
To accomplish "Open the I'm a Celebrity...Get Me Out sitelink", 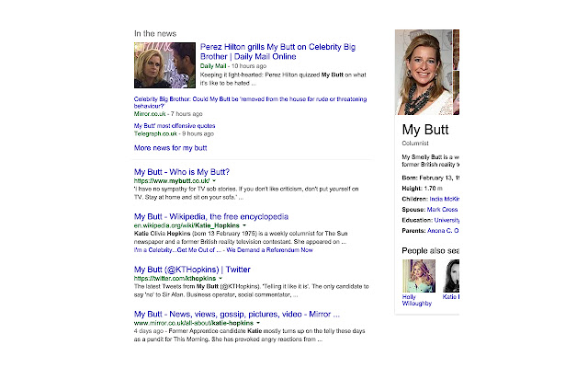I will pos(177,250).
